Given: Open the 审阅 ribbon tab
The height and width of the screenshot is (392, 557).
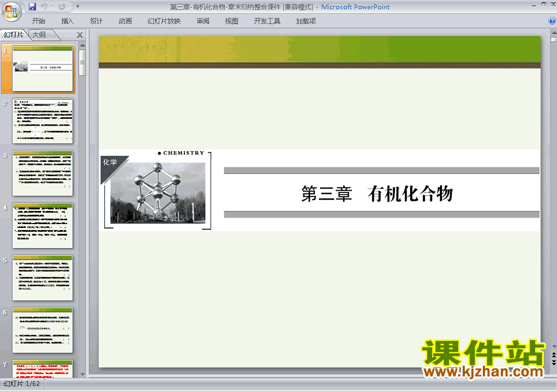Looking at the screenshot, I should click(x=203, y=21).
